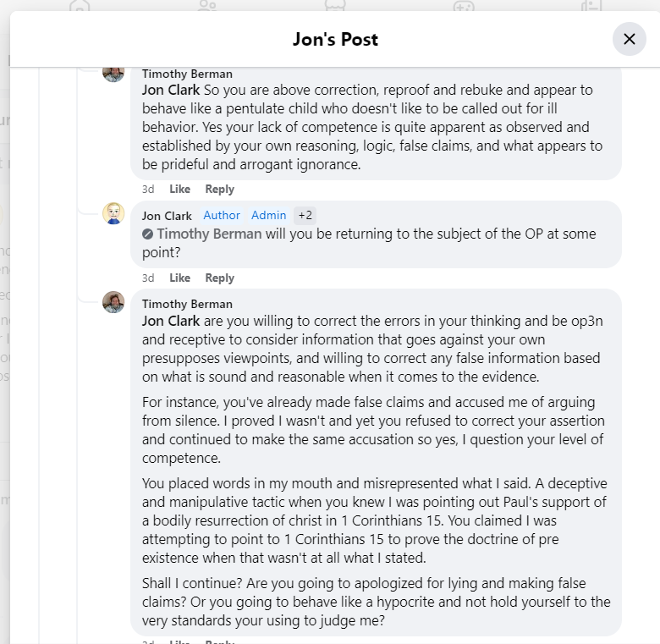Expand the +2 badges indicator
The image size is (660, 644).
click(305, 216)
